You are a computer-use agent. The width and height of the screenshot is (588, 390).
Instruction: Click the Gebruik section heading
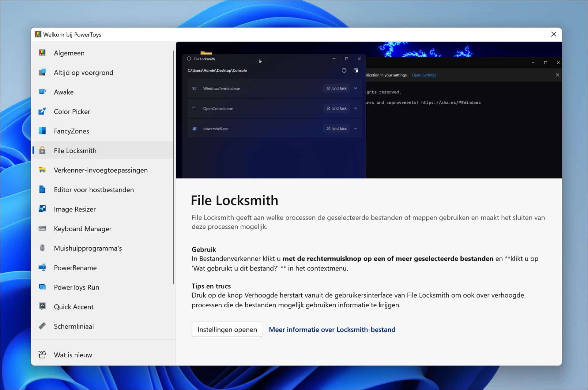pos(204,249)
